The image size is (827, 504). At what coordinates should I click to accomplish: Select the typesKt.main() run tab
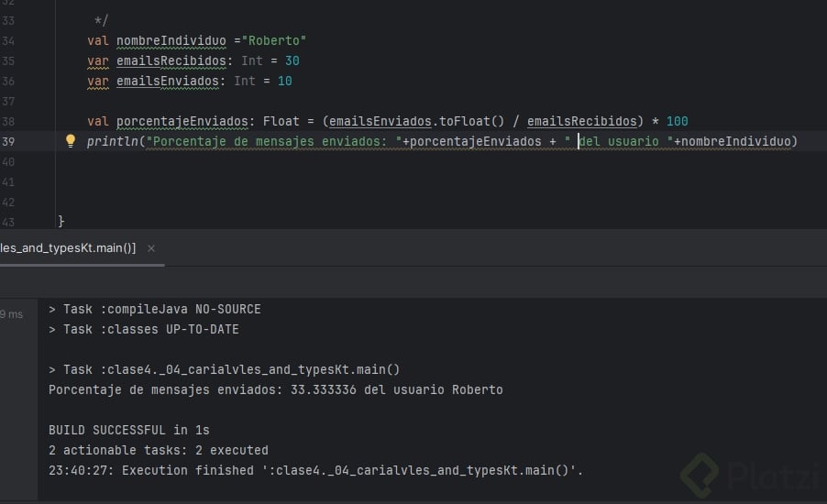68,248
